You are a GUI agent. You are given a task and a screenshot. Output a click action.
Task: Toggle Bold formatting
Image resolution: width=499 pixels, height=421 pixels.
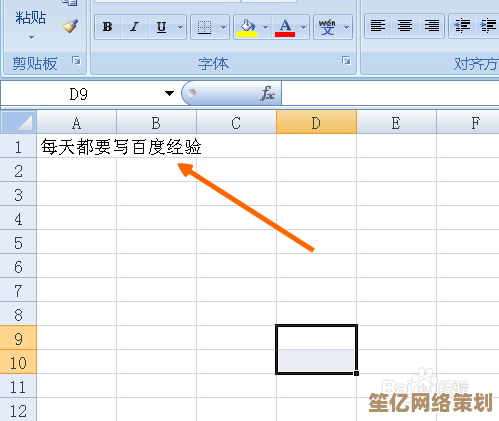click(108, 27)
